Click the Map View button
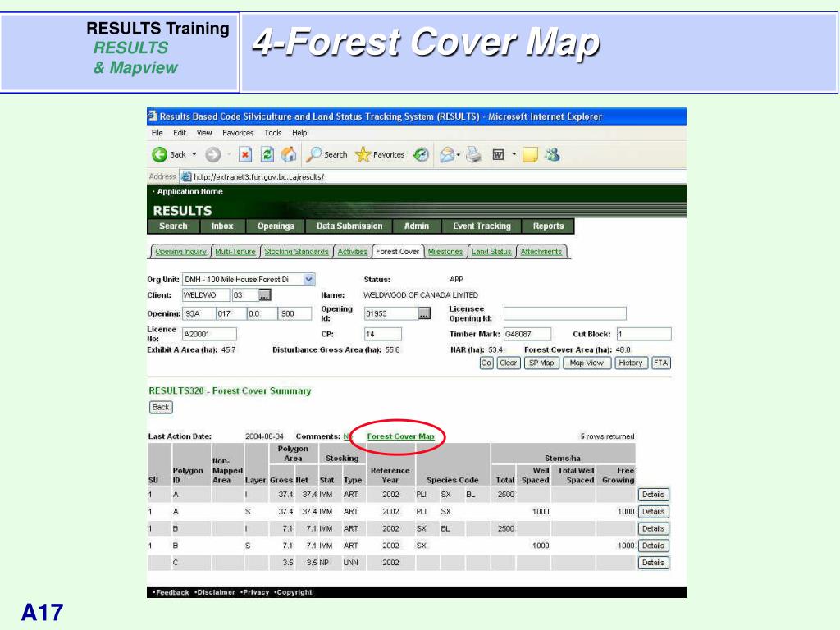Screen dimensions: 840x630 click(587, 363)
